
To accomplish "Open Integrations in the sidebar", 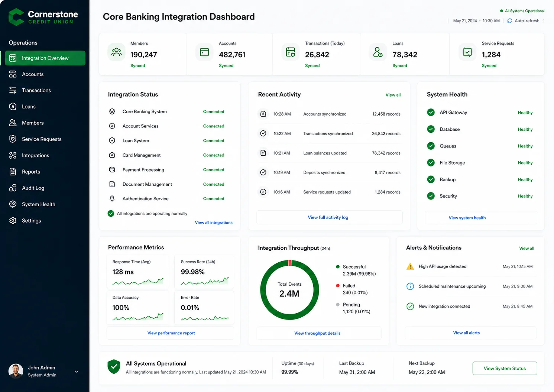I will [x=45, y=155].
